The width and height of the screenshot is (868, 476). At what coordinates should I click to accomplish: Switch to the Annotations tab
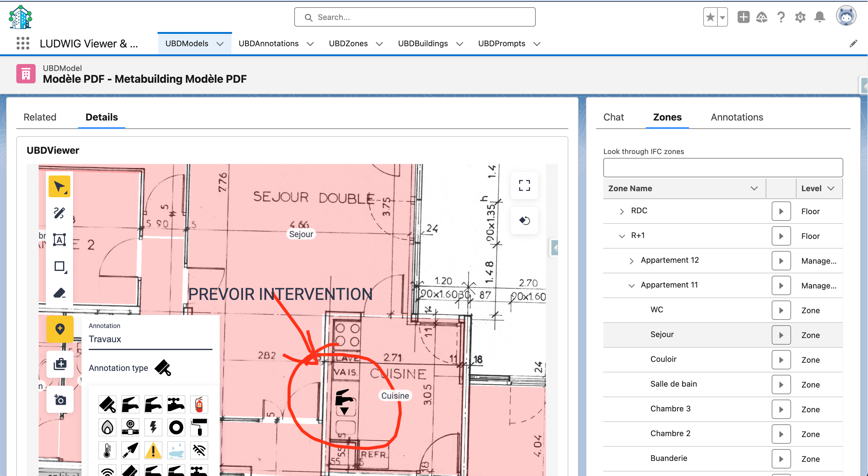737,117
